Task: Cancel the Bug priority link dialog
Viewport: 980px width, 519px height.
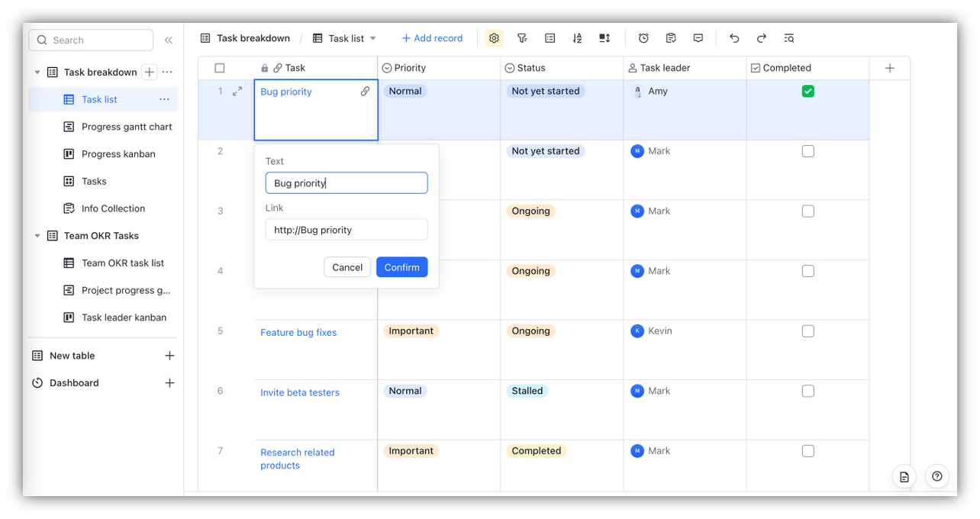Action: pyautogui.click(x=347, y=266)
